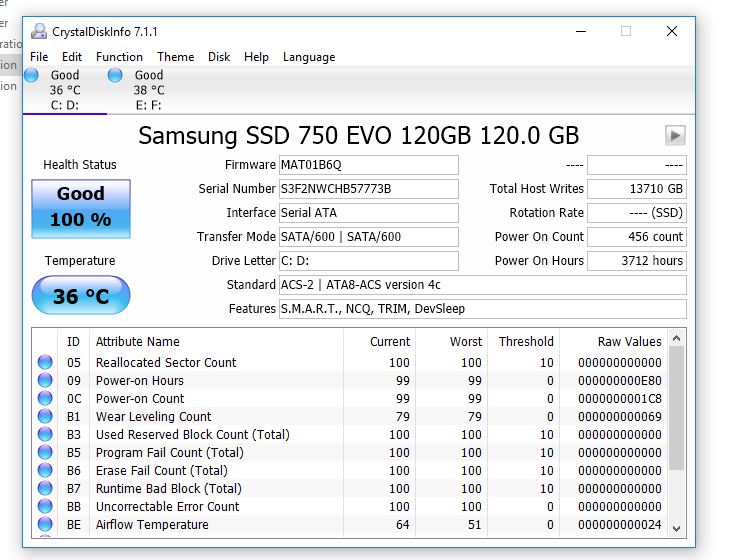Click the Current column header
This screenshot has width=732, height=560.
click(x=380, y=342)
